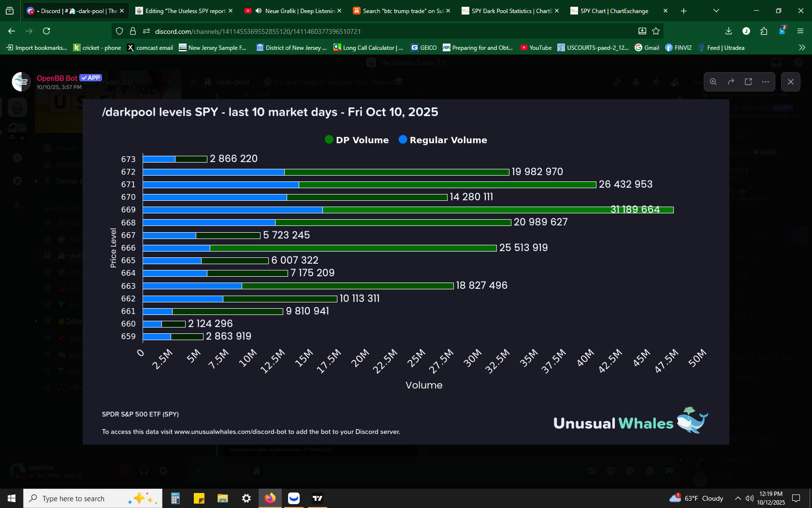The height and width of the screenshot is (508, 812).
Task: Switch to SPY Dark Pool Statistics tab
Action: [x=510, y=11]
